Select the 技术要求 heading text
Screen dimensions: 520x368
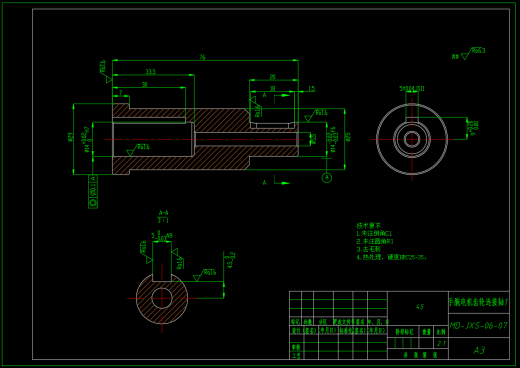coord(369,226)
